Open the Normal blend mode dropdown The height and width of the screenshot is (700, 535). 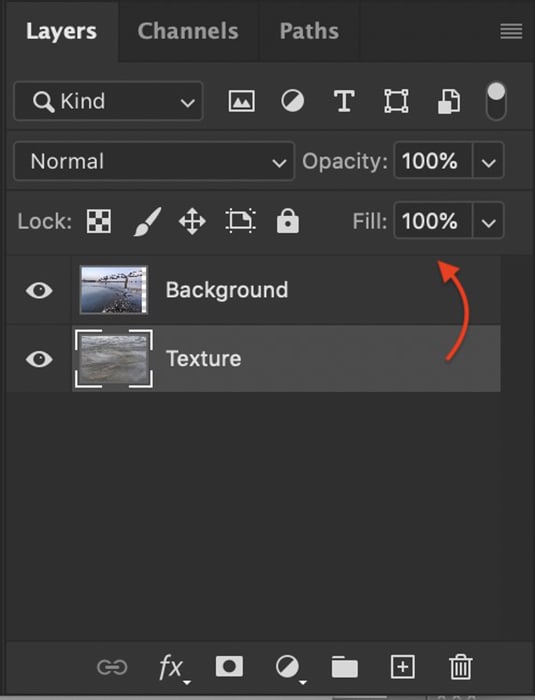pyautogui.click(x=154, y=161)
